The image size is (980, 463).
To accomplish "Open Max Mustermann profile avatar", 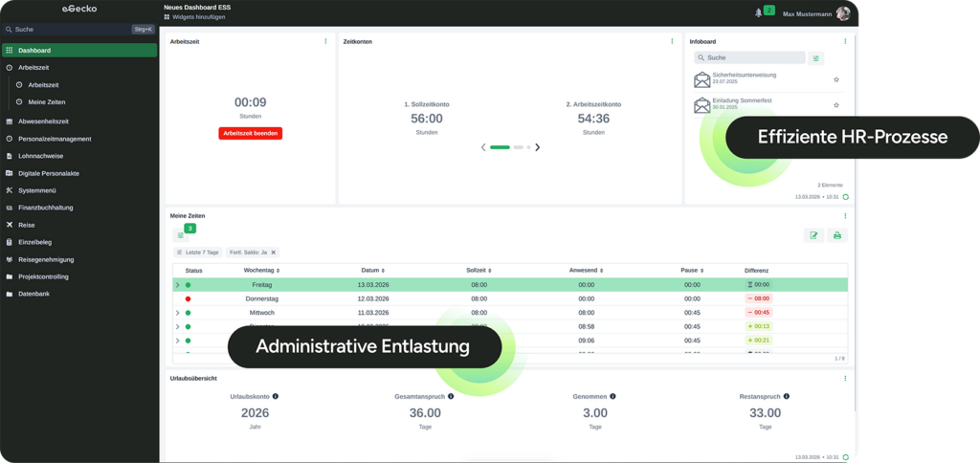I will [x=843, y=13].
